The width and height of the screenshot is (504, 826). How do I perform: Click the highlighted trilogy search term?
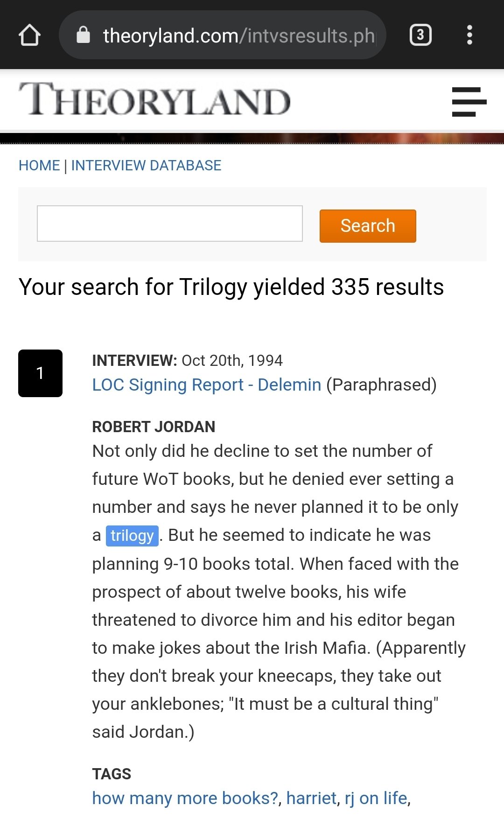point(132,535)
